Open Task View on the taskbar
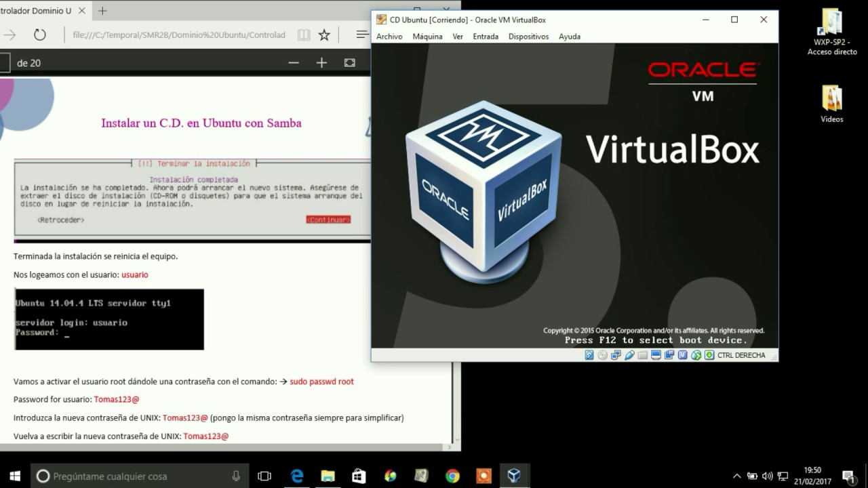Image resolution: width=868 pixels, height=488 pixels. click(264, 476)
